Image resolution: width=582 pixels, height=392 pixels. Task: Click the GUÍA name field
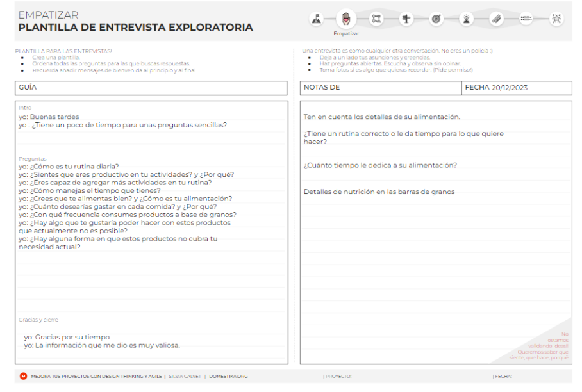pyautogui.click(x=151, y=88)
